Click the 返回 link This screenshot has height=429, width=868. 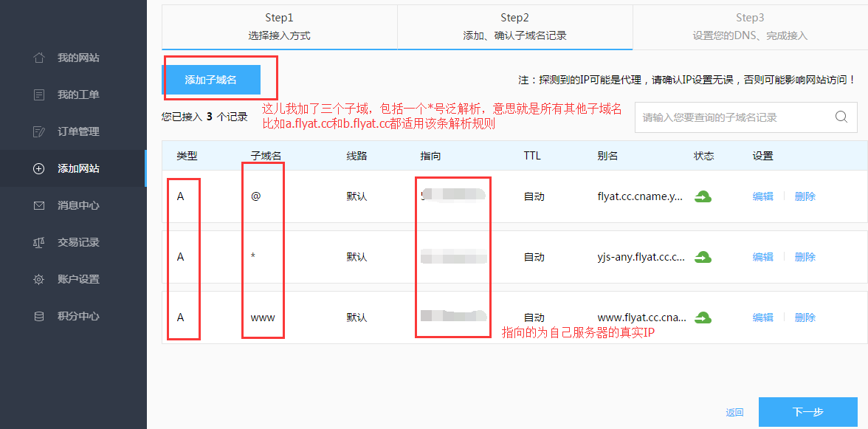(734, 412)
